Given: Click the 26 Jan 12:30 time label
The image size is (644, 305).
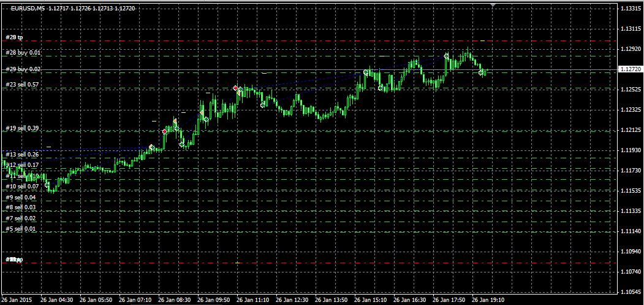Looking at the screenshot, I should 292,300.
